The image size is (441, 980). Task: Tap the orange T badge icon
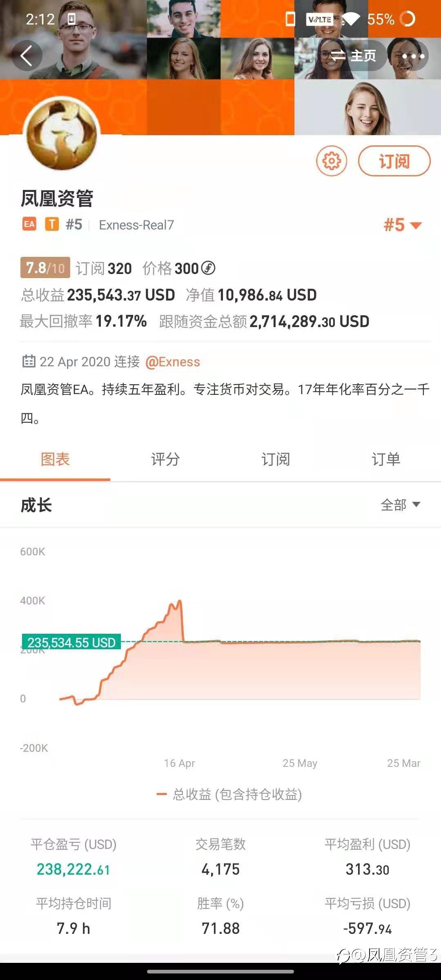(x=52, y=224)
